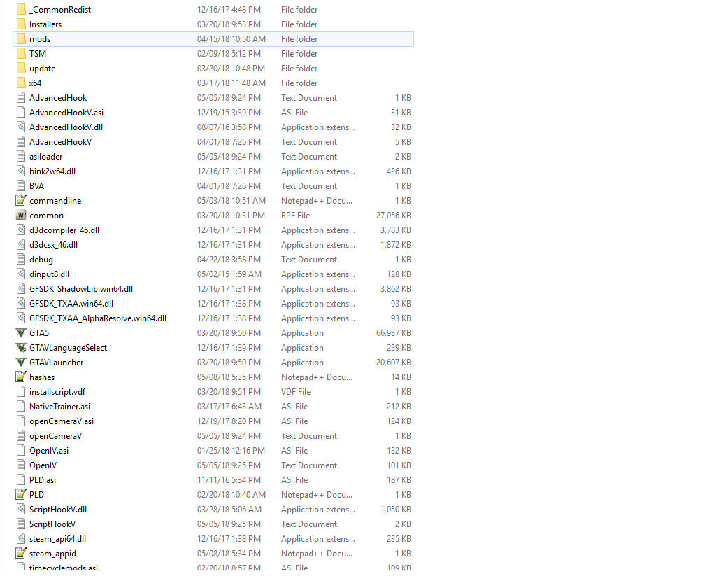Click the _CommonRedist folder icon

(x=21, y=9)
